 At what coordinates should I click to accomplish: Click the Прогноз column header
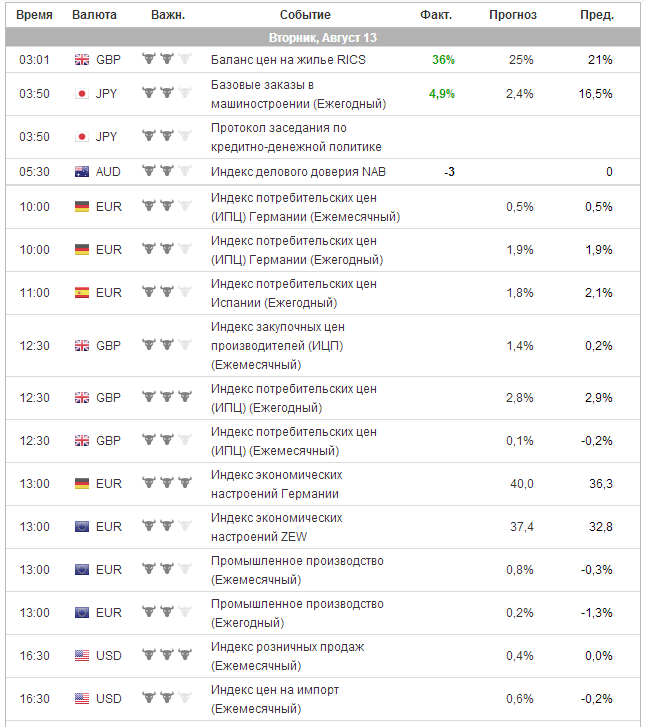tap(512, 15)
